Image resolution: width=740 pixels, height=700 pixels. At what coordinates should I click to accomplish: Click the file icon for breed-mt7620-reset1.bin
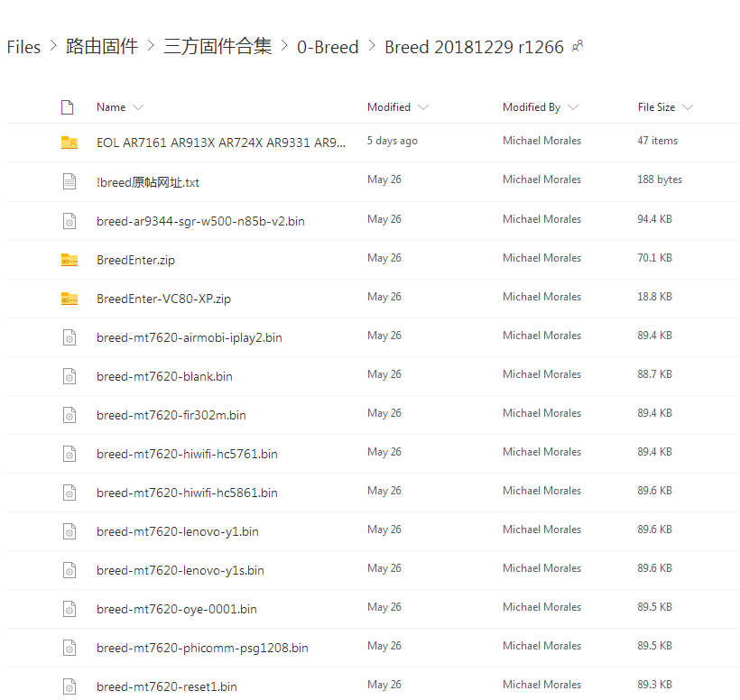click(x=69, y=686)
